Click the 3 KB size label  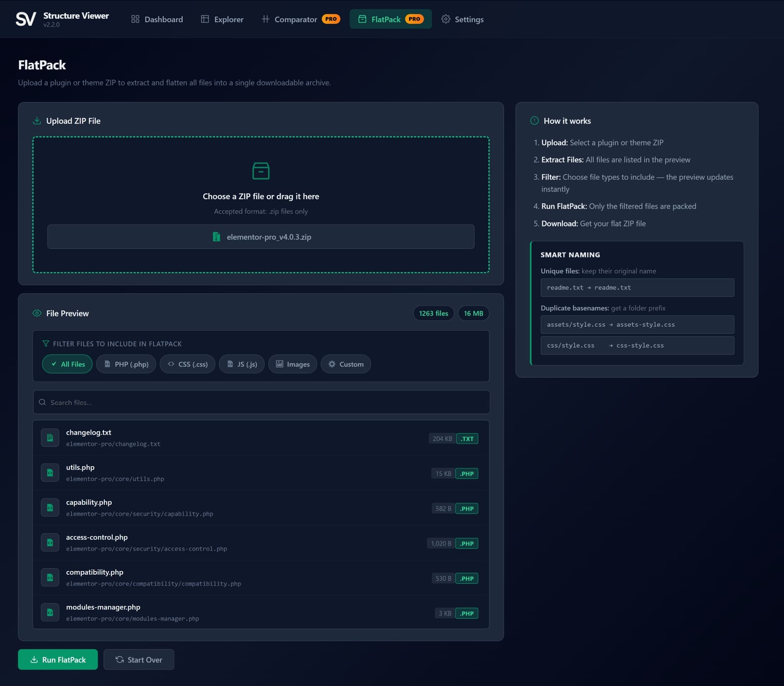click(x=444, y=613)
